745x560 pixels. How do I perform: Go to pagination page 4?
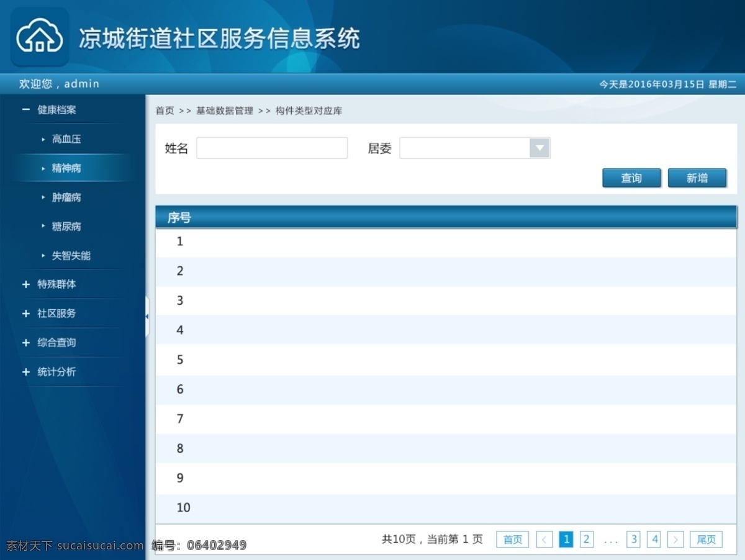point(654,540)
